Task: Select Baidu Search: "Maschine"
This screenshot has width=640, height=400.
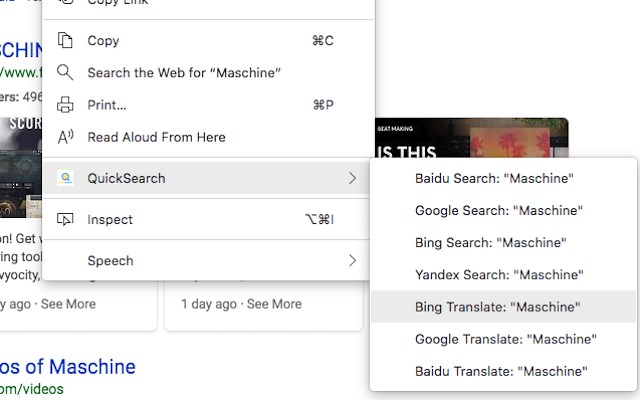Action: click(x=494, y=179)
